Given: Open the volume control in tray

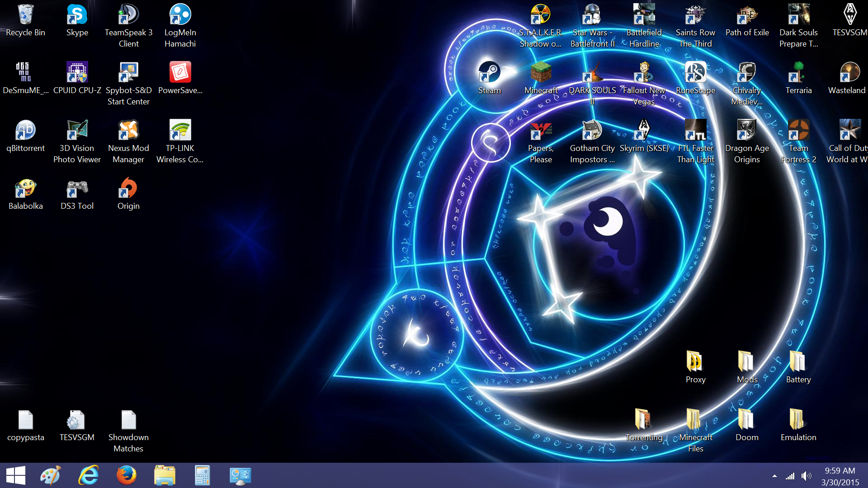Looking at the screenshot, I should [x=806, y=476].
